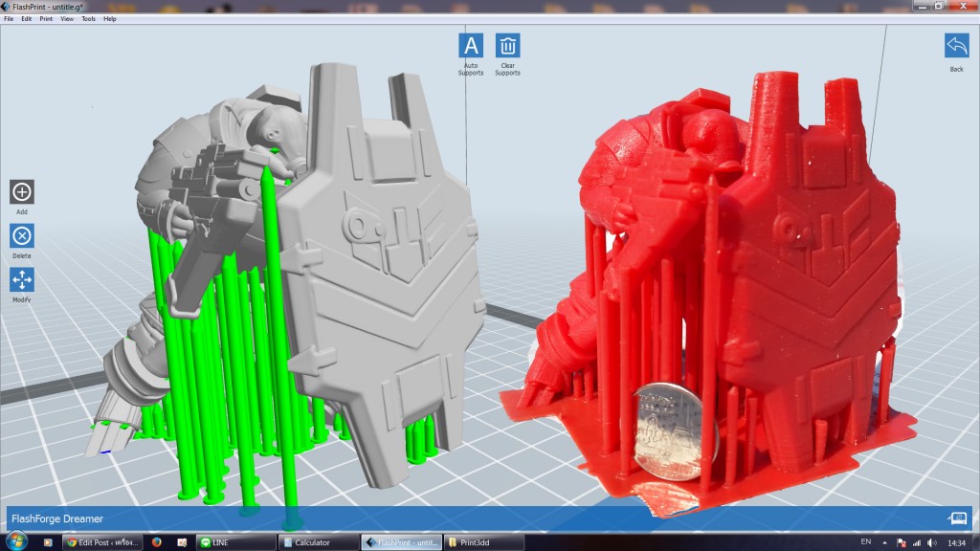Generate supports with Auto Supports
This screenshot has height=551, width=980.
(x=471, y=46)
